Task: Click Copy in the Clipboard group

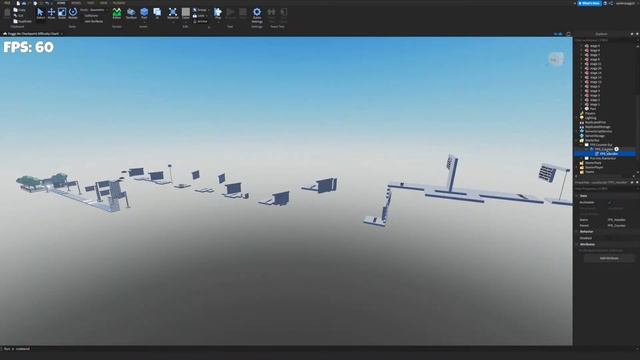Action: (19, 10)
